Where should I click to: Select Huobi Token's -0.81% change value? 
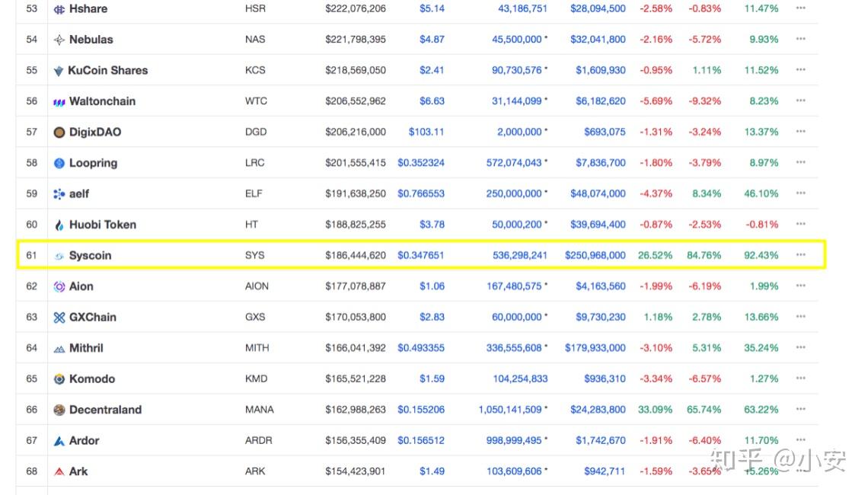click(x=761, y=225)
